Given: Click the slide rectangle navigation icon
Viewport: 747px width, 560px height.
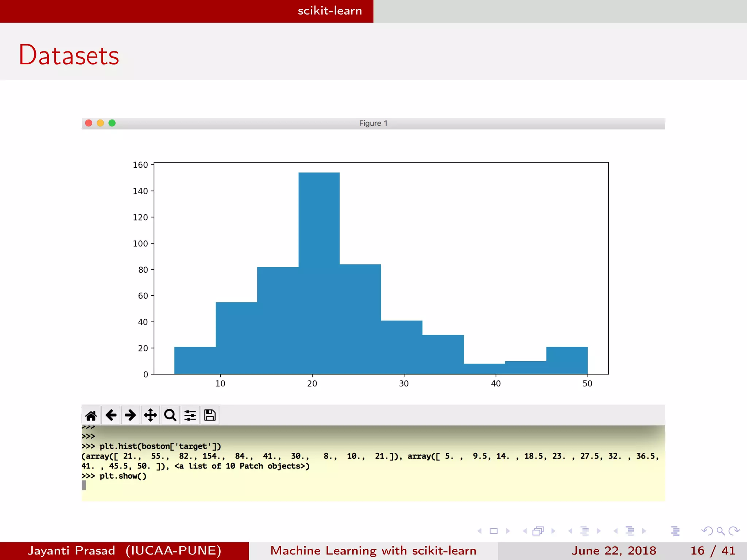Looking at the screenshot, I should 494,531.
